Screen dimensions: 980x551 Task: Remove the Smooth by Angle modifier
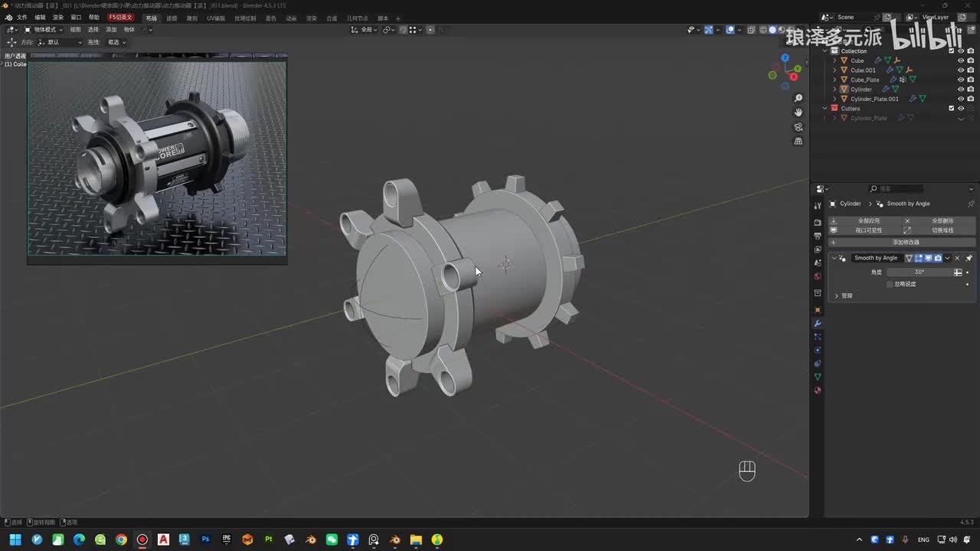pos(957,258)
